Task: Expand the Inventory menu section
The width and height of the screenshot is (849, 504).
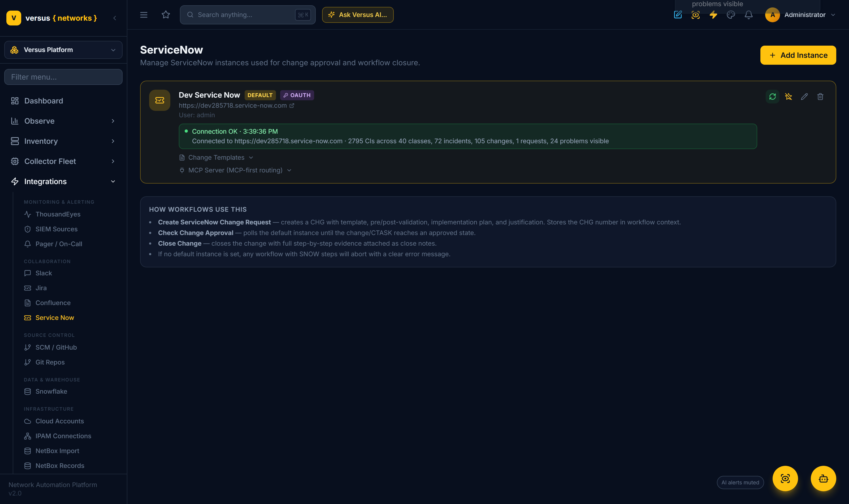Action: [63, 141]
